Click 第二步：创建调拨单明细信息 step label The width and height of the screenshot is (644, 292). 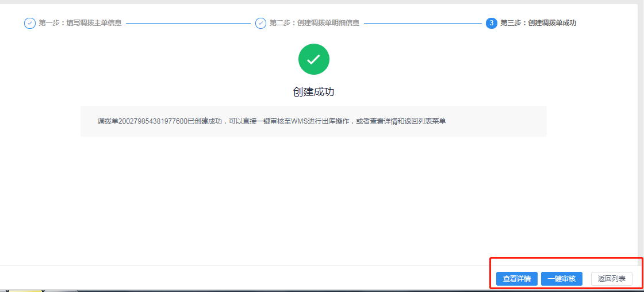[x=315, y=23]
